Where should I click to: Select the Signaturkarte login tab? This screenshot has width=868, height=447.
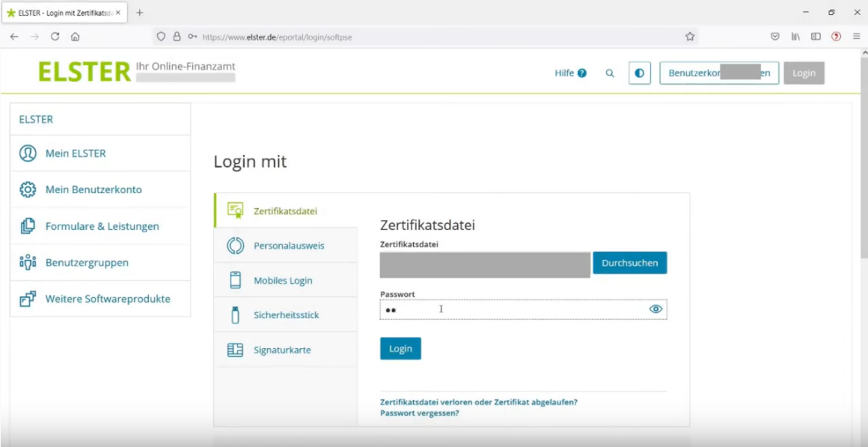[286, 350]
